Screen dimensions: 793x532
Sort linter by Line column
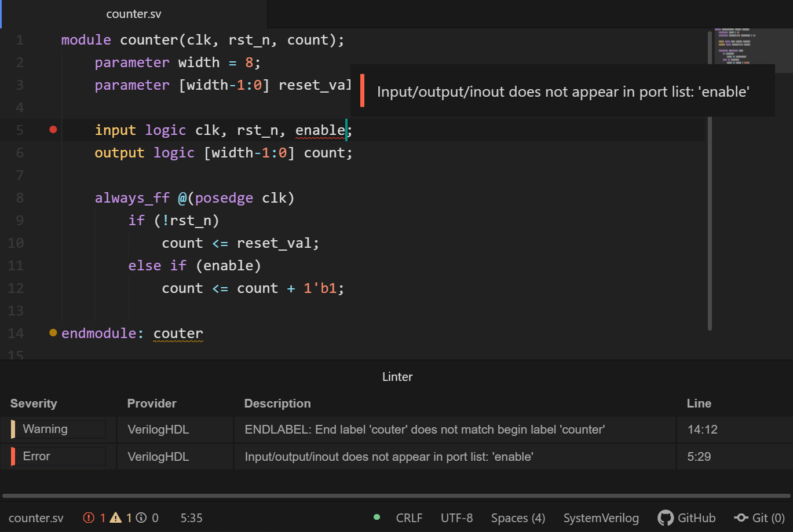pos(699,403)
